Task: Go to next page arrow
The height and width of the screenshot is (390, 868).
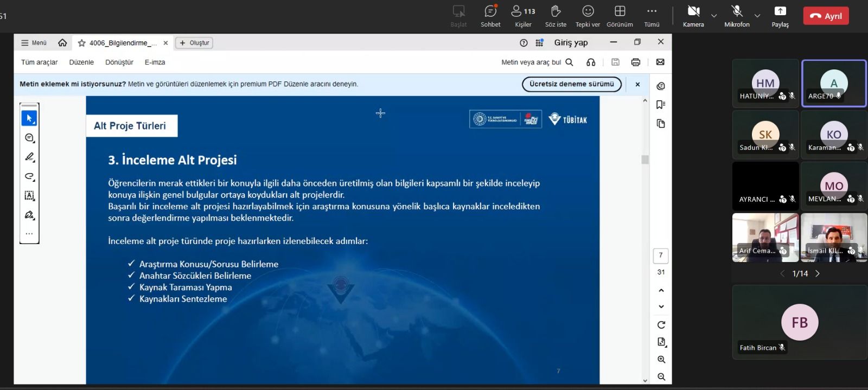Action: (x=661, y=306)
